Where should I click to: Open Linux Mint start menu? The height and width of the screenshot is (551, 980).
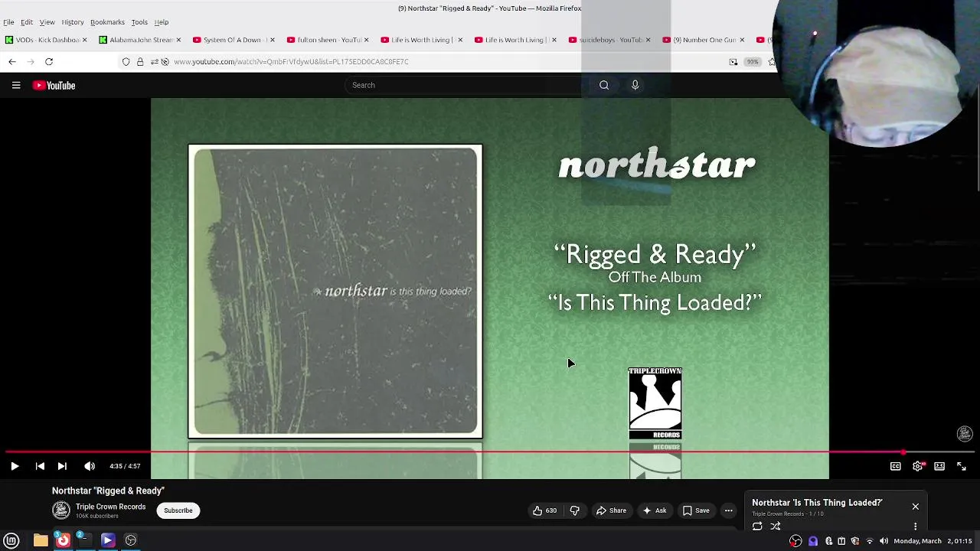coord(11,540)
